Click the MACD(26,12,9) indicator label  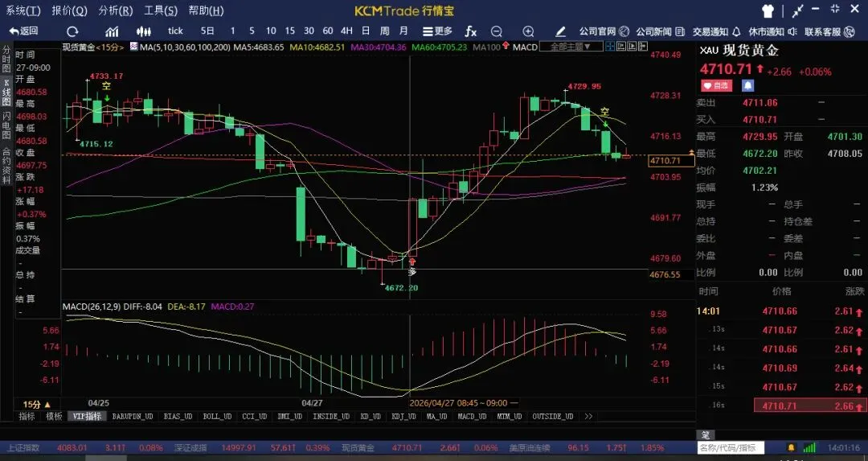click(92, 307)
